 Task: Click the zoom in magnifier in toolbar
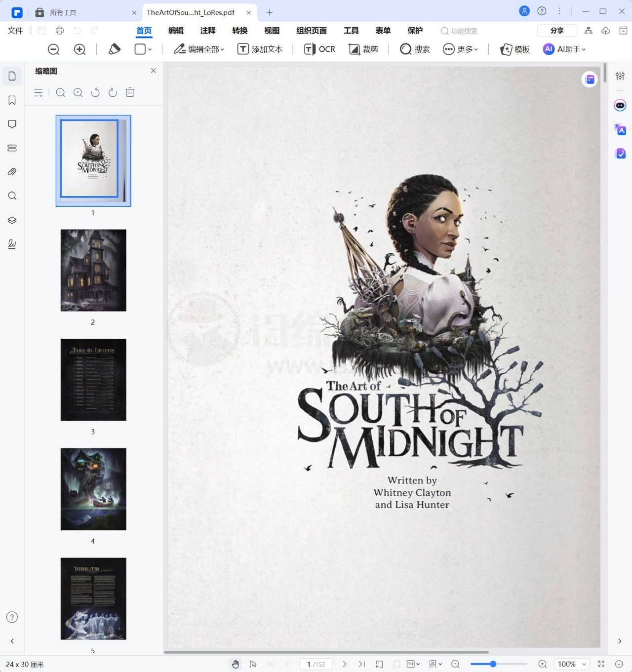pos(79,49)
